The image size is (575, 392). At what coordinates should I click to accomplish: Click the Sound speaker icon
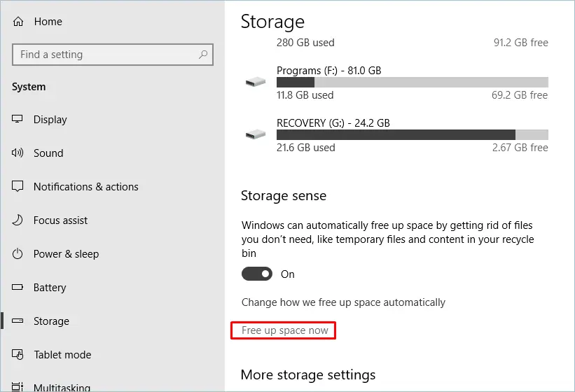click(18, 153)
